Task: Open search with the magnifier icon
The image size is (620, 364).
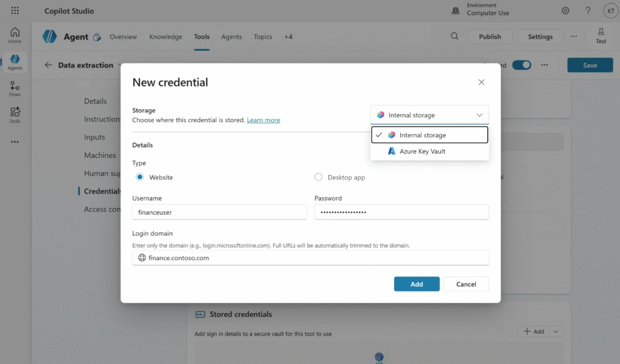Action: (454, 36)
